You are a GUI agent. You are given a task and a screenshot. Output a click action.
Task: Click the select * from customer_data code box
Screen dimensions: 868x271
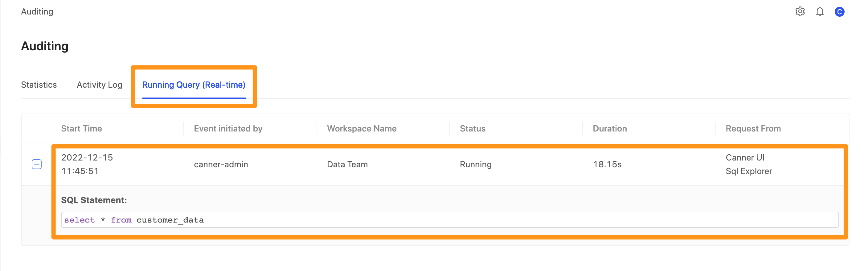click(449, 220)
